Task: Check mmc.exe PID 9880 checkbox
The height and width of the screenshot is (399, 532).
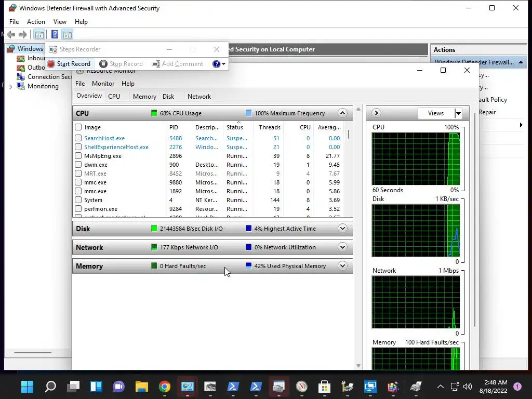Action: (78, 182)
